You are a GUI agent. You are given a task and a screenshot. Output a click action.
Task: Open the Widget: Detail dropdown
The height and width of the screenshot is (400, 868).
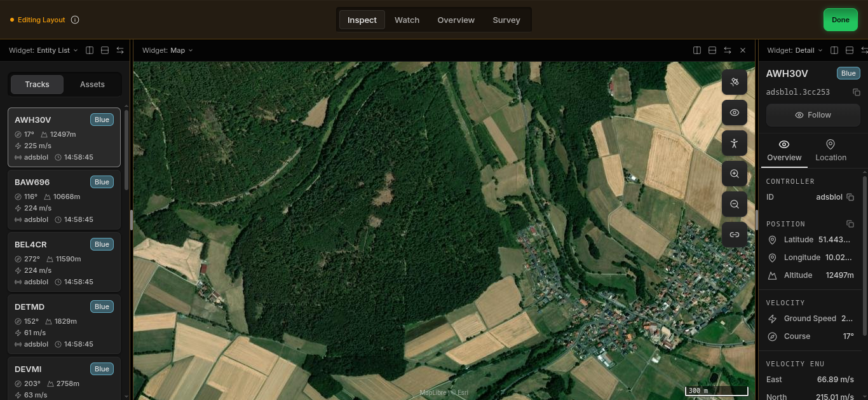794,50
